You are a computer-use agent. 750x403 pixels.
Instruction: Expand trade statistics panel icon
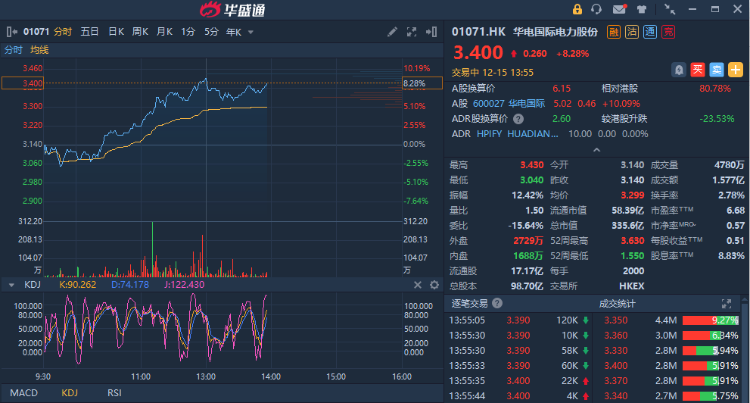click(x=726, y=304)
